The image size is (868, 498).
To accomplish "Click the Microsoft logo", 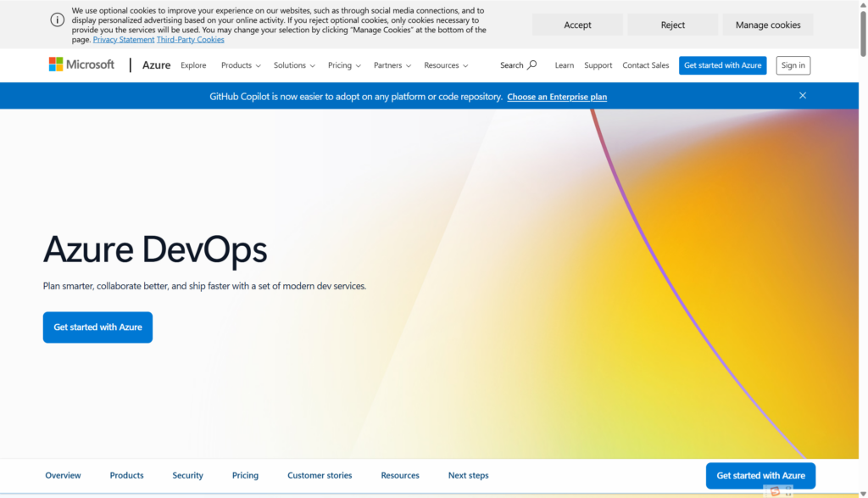I will click(x=81, y=64).
